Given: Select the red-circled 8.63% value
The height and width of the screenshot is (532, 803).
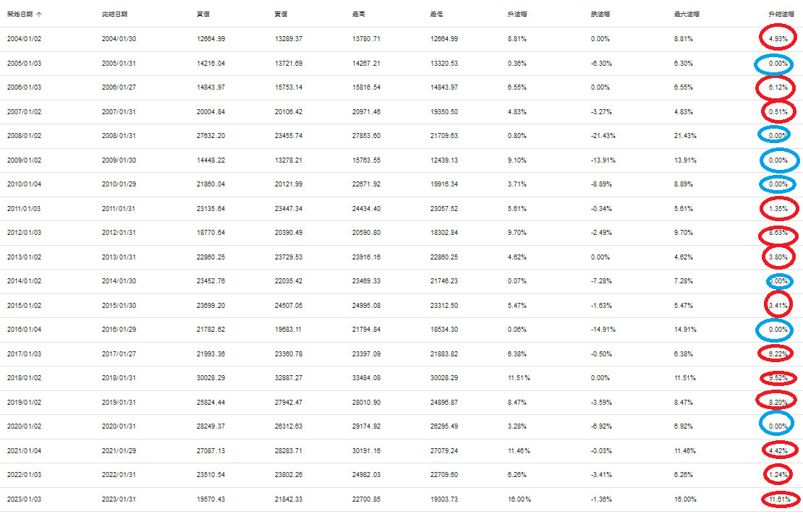Looking at the screenshot, I should 778,233.
